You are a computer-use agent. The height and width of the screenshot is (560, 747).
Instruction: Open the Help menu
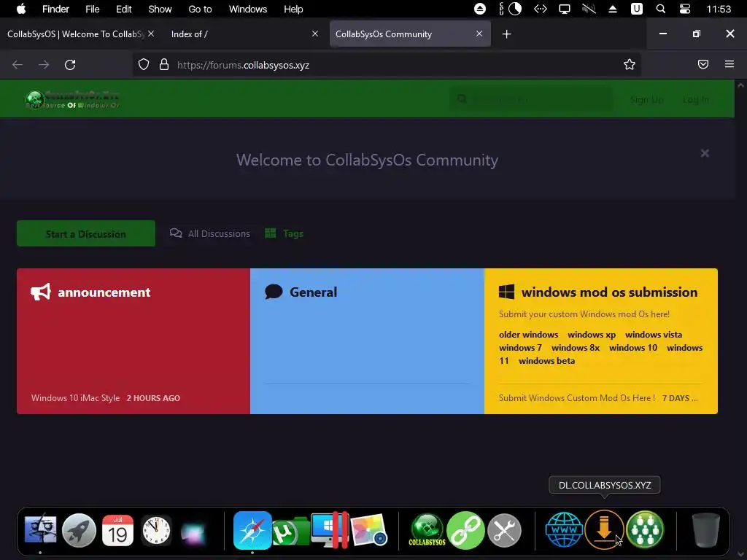pyautogui.click(x=293, y=9)
